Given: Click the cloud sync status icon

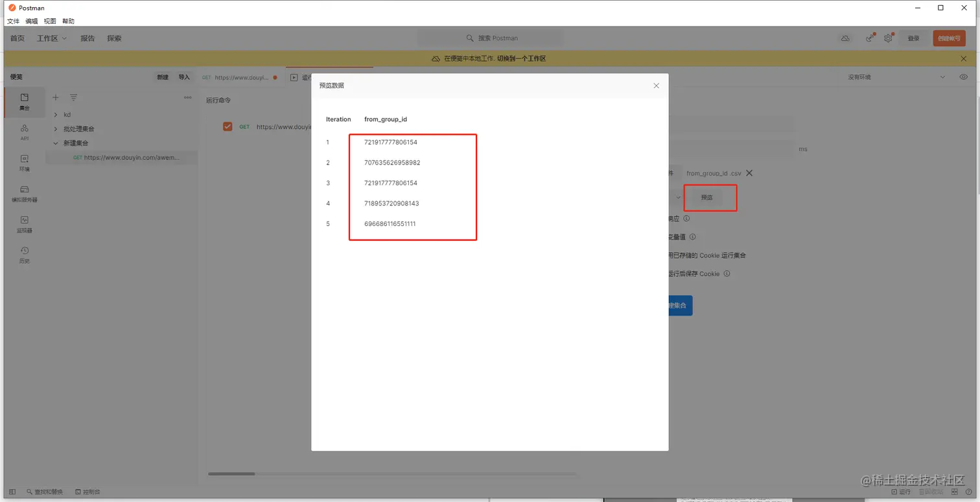Looking at the screenshot, I should [x=845, y=38].
